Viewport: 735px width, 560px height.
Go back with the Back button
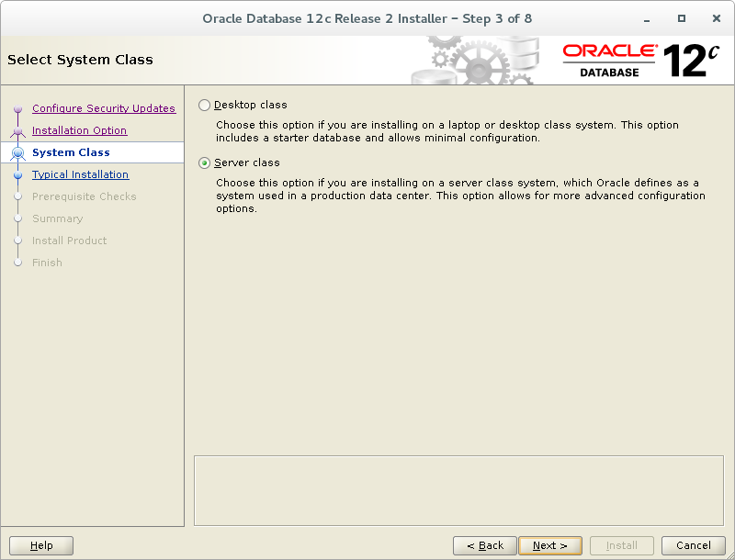485,545
